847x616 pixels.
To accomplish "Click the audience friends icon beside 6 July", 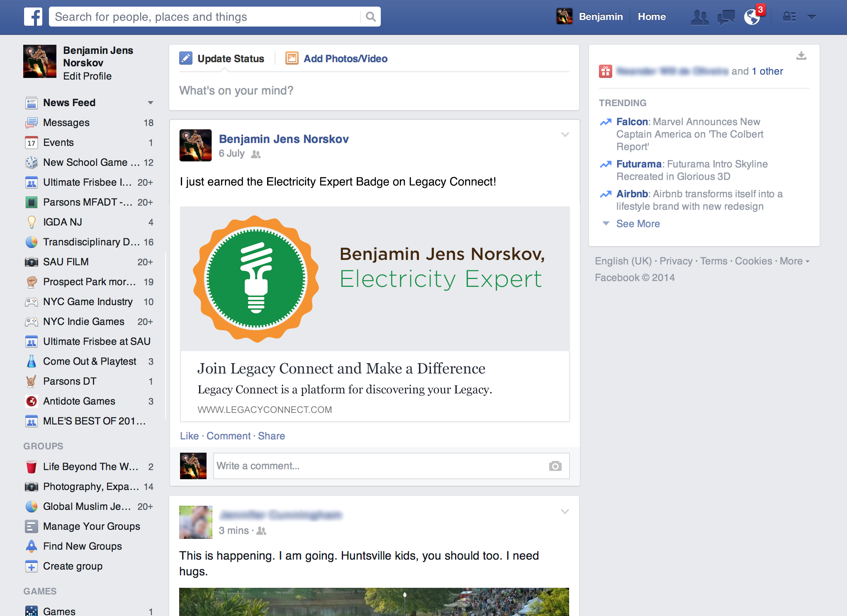I will tap(256, 154).
